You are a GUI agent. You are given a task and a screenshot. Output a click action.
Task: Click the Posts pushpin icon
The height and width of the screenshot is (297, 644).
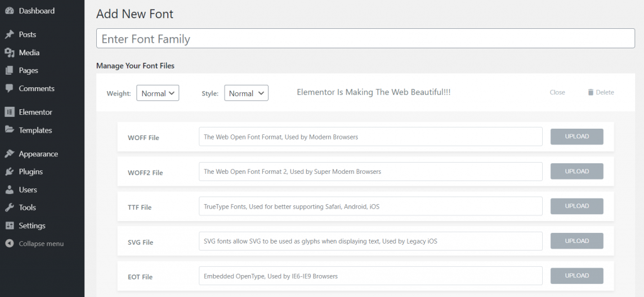tap(9, 35)
